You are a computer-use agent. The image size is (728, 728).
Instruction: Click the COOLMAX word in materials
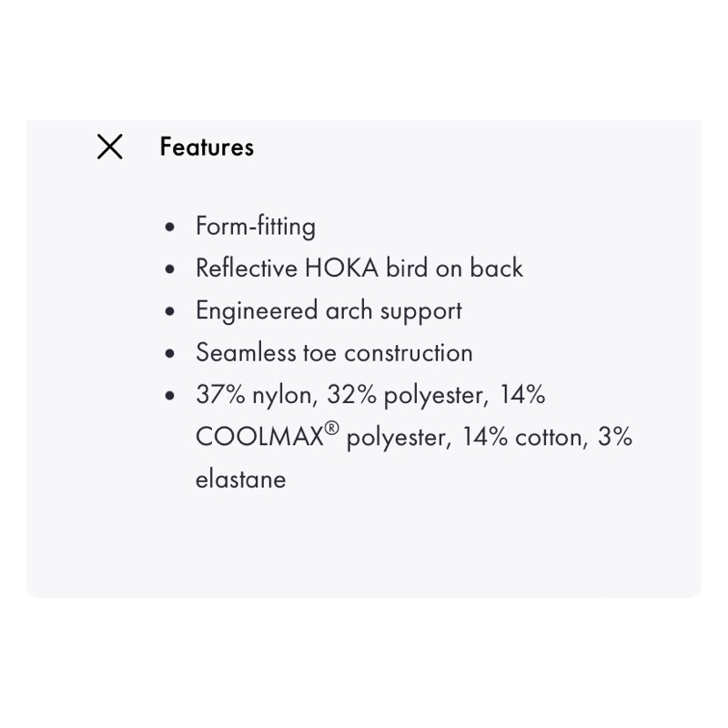pyautogui.click(x=259, y=438)
